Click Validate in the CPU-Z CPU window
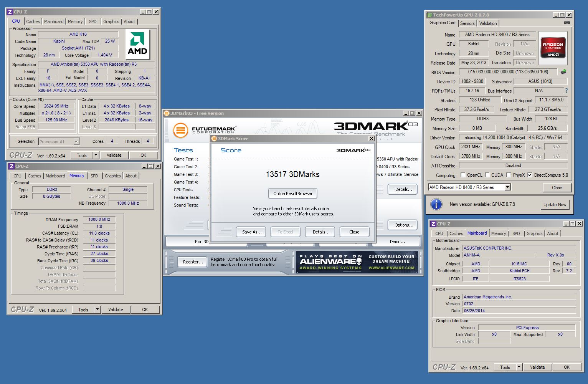The height and width of the screenshot is (384, 588). coord(114,155)
